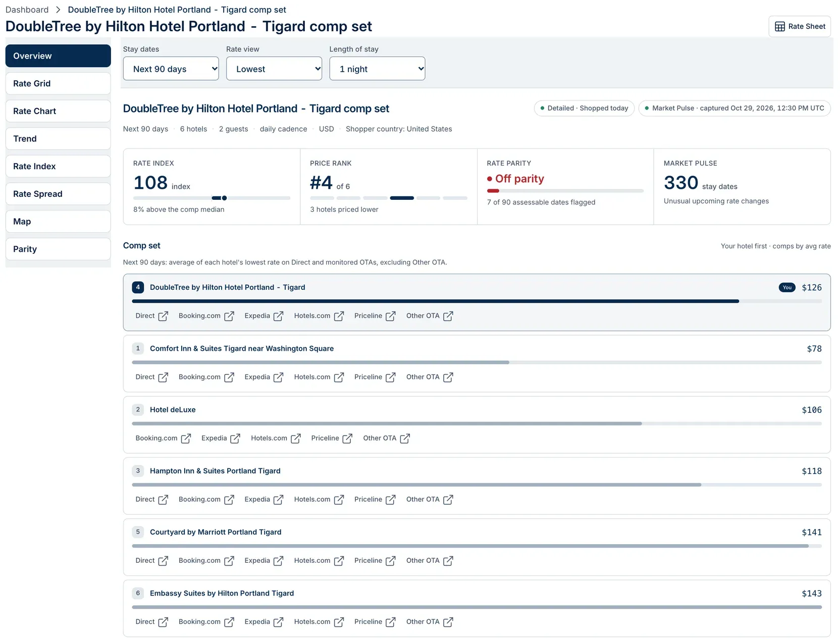Open Comfort Inn Hotels.com external link icon
This screenshot has height=639, width=840.
tap(339, 377)
